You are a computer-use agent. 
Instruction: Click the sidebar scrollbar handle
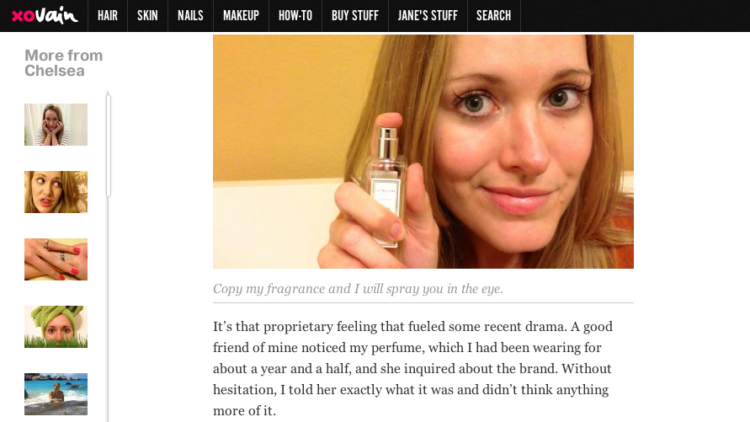click(x=109, y=145)
